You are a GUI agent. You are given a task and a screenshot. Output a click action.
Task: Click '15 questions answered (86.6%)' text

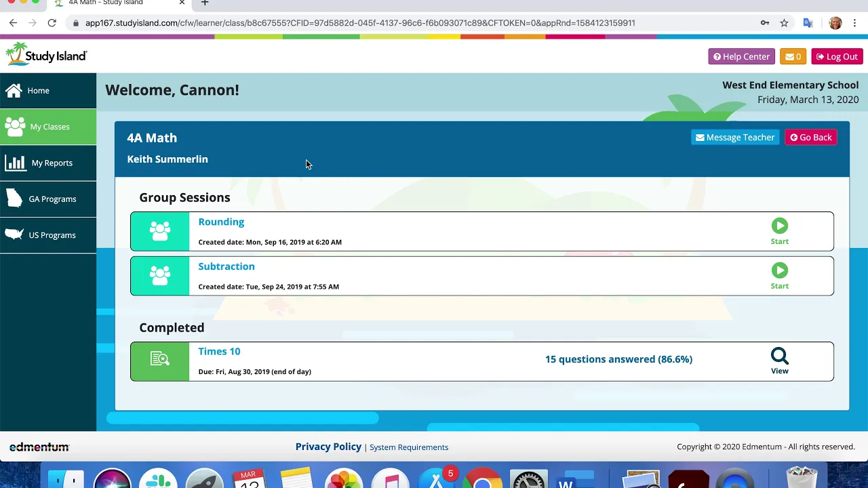(618, 359)
